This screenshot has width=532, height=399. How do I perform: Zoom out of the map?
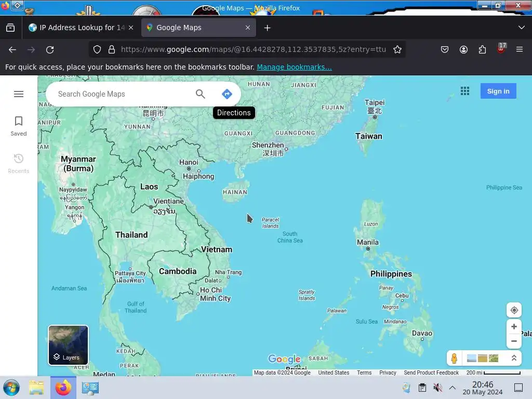[514, 341]
